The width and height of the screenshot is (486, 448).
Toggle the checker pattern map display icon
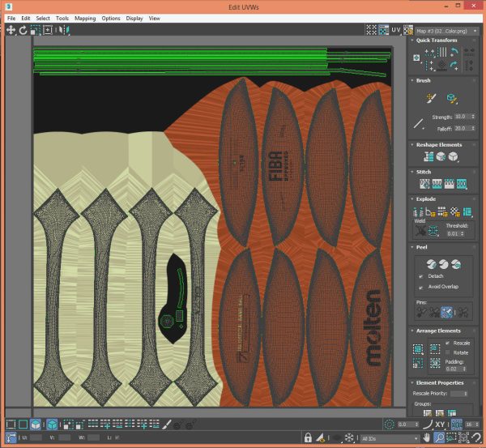pos(384,30)
